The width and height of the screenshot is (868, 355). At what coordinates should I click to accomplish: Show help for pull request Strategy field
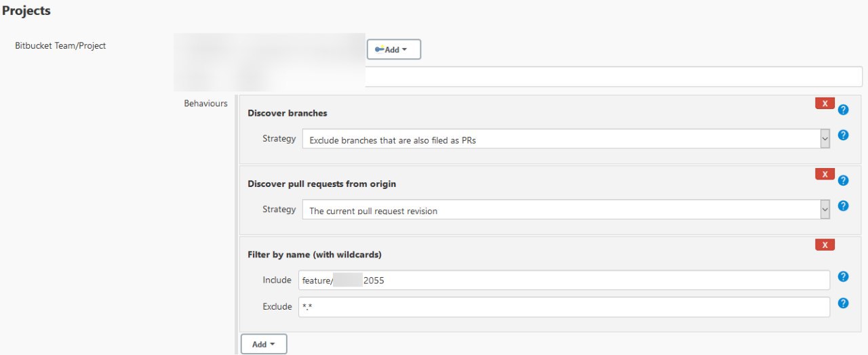tap(843, 205)
